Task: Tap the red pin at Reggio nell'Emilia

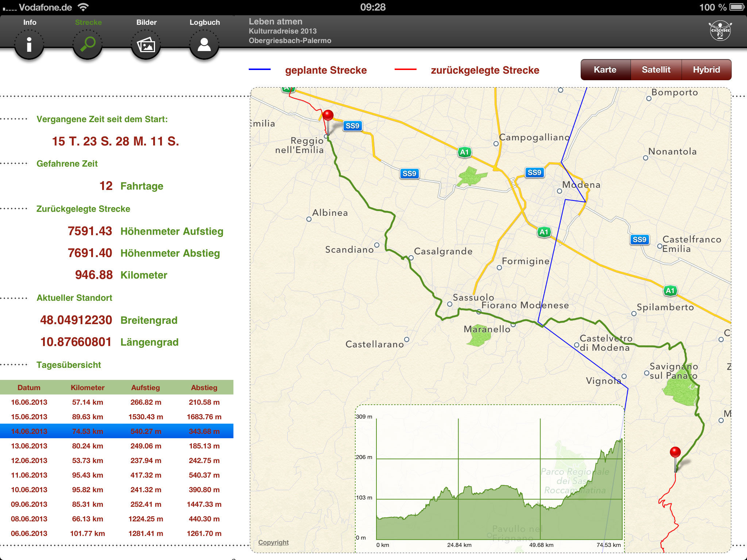Action: 328,116
